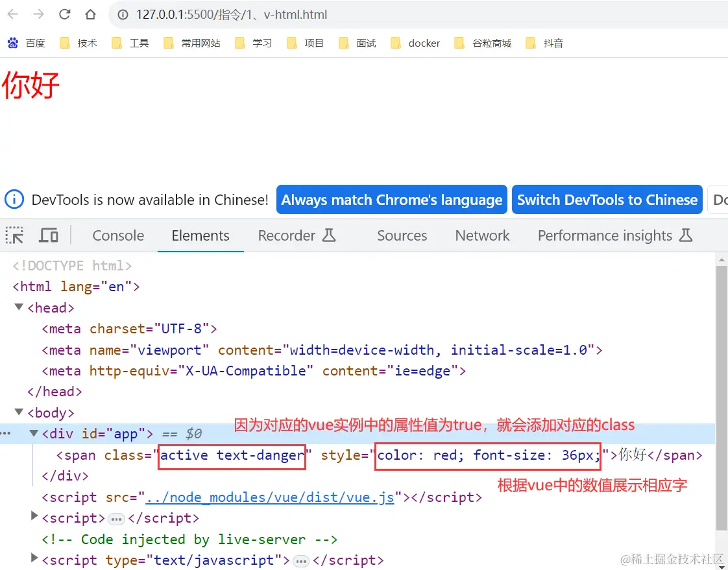Screen dimensions: 728x570
Task: Expand the text/javascript script triangle
Action: pos(34,558)
